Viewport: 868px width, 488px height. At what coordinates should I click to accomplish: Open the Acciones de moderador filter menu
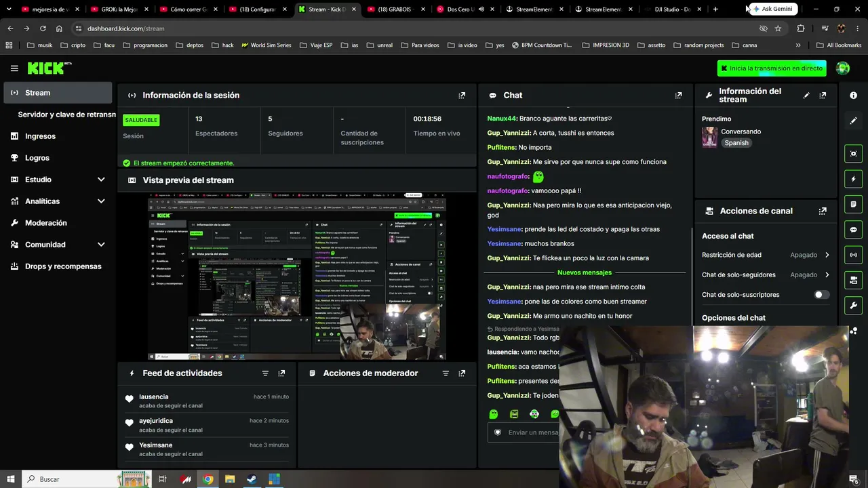pyautogui.click(x=446, y=373)
